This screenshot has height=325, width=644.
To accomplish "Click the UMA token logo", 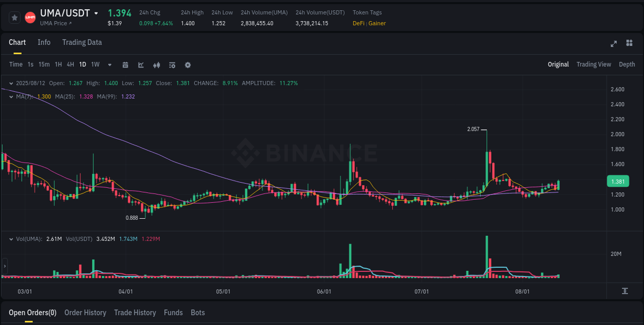I will (30, 17).
